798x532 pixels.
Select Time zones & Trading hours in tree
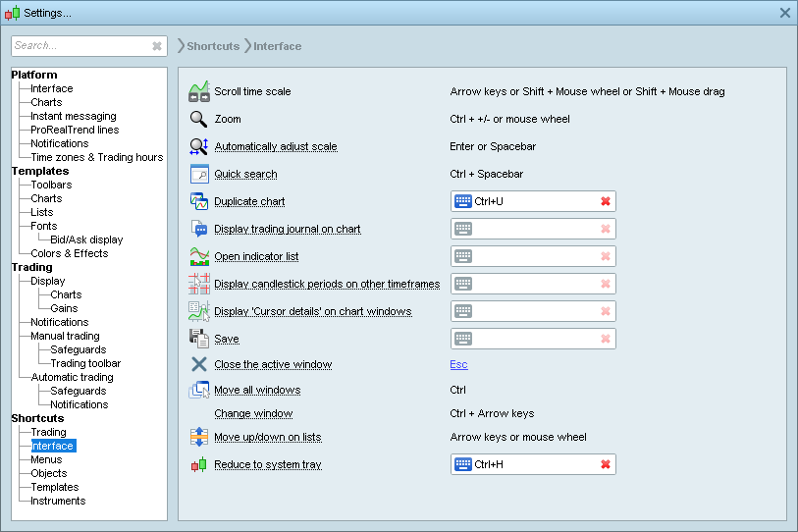[x=96, y=157]
